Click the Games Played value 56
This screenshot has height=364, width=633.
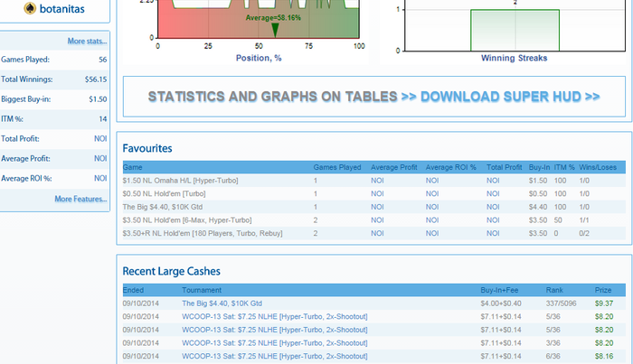[103, 60]
